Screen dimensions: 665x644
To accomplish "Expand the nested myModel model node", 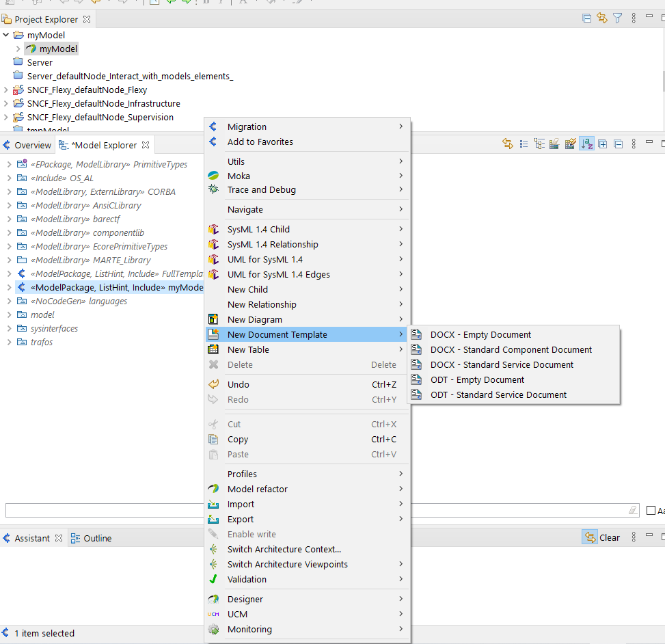I will [18, 49].
